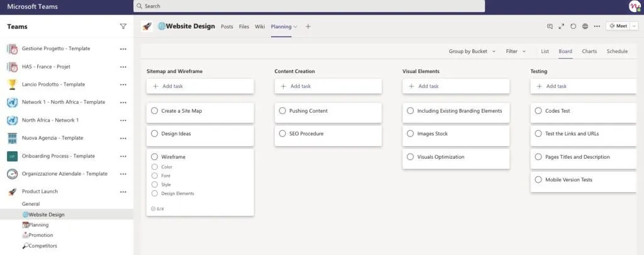Open more options for Gestione Progetto team
Screen dimensions: 644x255
123,49
